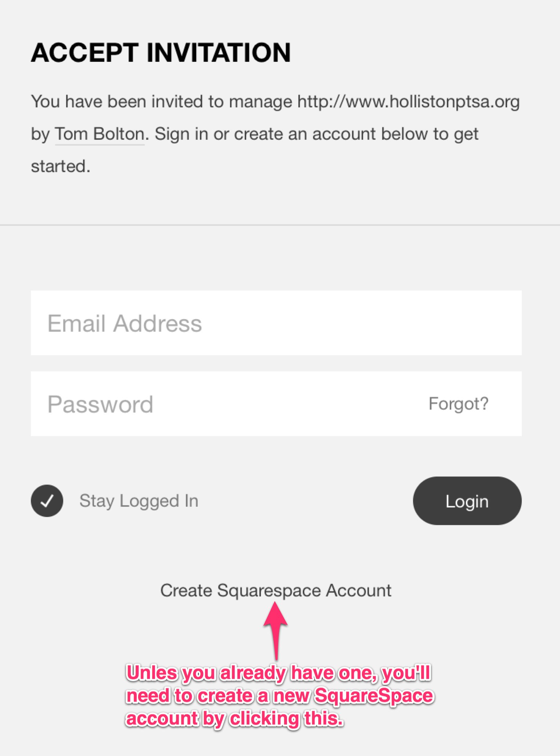
Task: Open the Forgot? password link
Action: pyautogui.click(x=459, y=404)
